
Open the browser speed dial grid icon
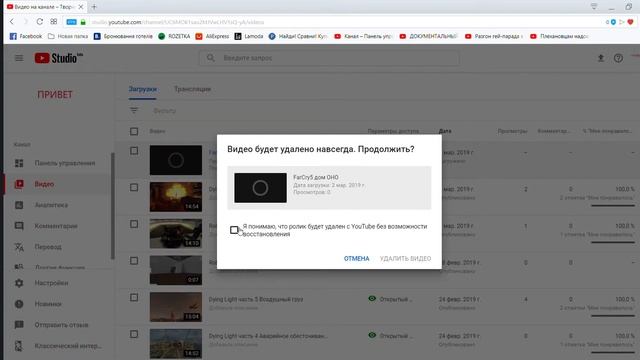tap(53, 22)
